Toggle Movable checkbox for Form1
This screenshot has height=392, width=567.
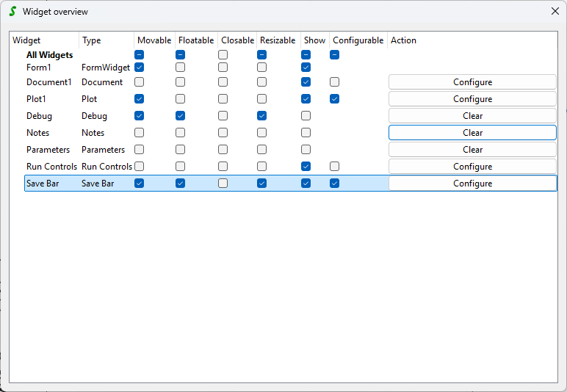click(140, 68)
